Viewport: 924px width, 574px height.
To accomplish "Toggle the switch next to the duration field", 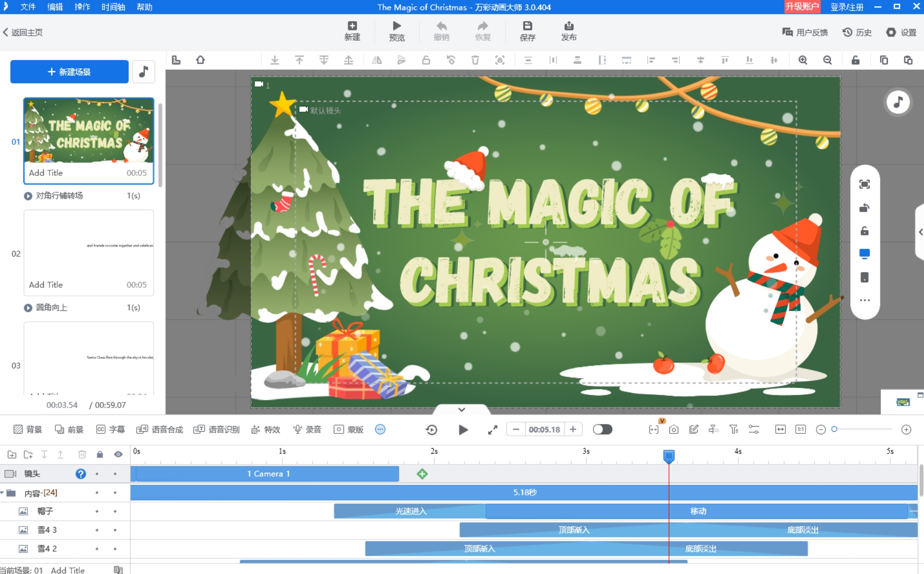I will click(x=602, y=430).
